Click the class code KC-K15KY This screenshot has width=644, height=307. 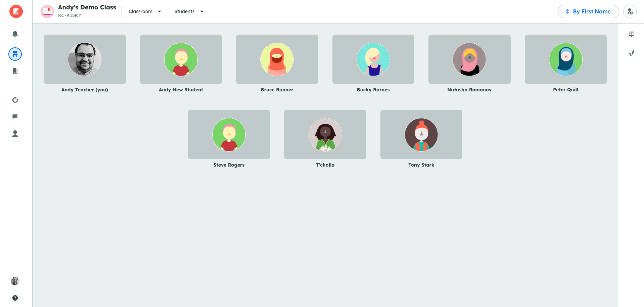click(70, 15)
